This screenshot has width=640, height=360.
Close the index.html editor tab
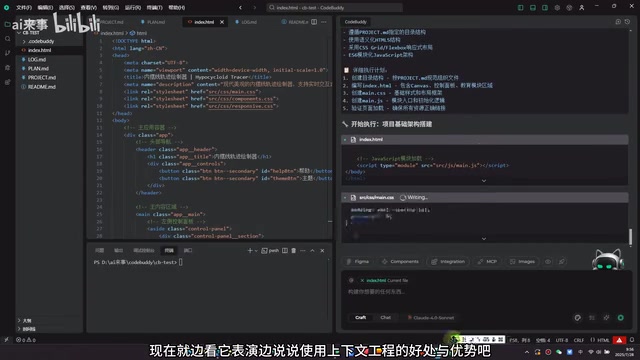click(x=222, y=22)
